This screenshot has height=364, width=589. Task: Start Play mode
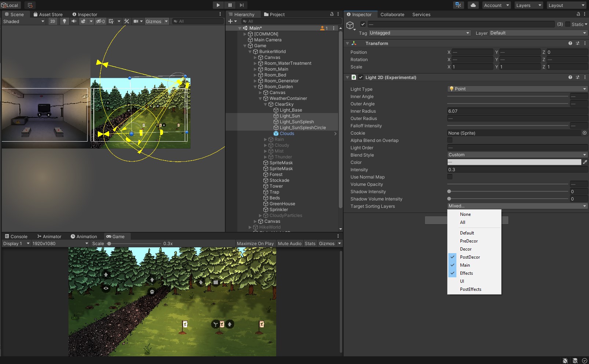[218, 5]
